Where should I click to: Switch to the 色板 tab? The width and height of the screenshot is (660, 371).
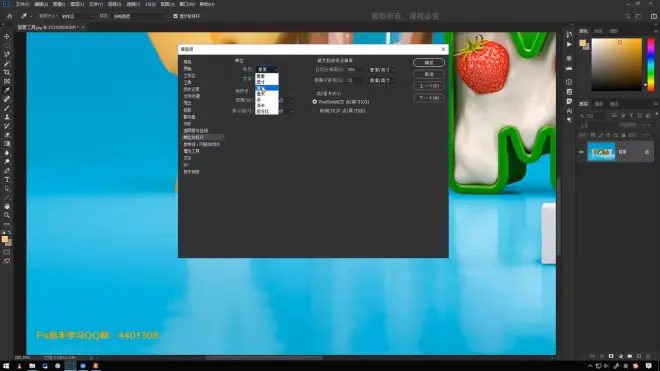coord(598,31)
